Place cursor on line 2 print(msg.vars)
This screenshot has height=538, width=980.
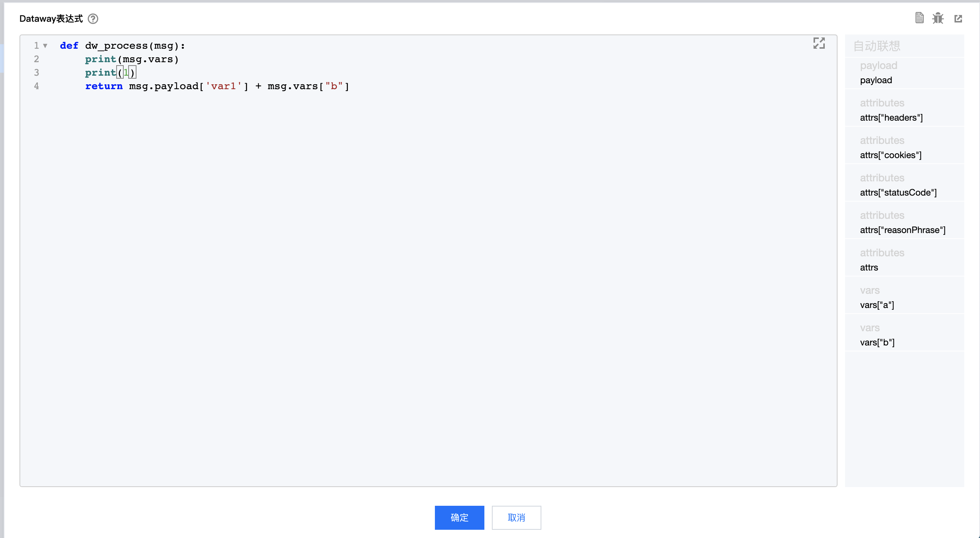tap(132, 59)
